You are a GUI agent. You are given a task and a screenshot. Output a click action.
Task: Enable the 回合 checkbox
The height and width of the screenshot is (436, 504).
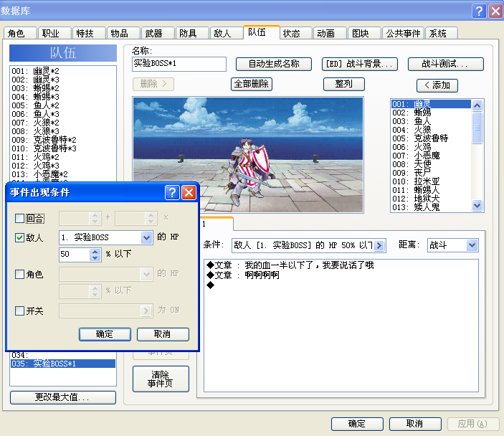[x=19, y=218]
